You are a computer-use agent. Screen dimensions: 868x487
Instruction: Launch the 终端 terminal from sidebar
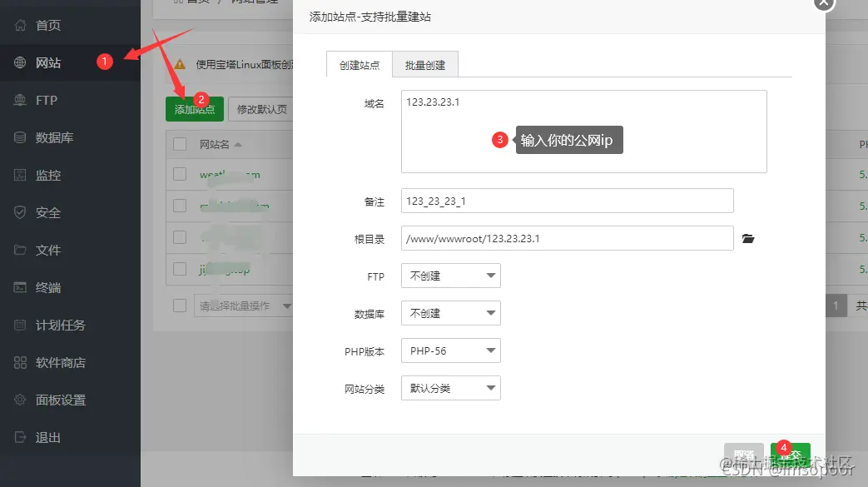click(43, 287)
